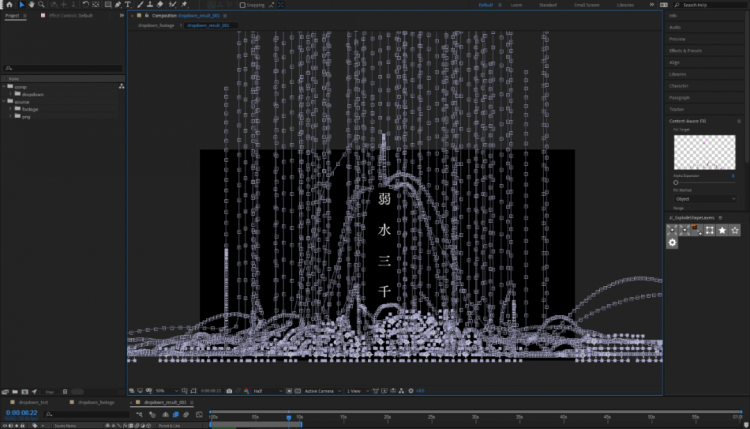Click the star icon in ExplodeShapeLayers panel
Screen dimensions: 750x429
tap(722, 231)
